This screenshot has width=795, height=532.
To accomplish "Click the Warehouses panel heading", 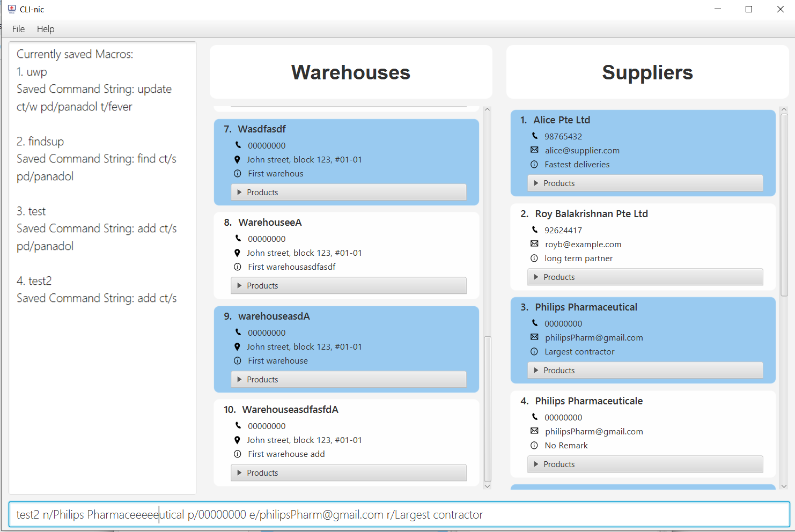I will [351, 72].
